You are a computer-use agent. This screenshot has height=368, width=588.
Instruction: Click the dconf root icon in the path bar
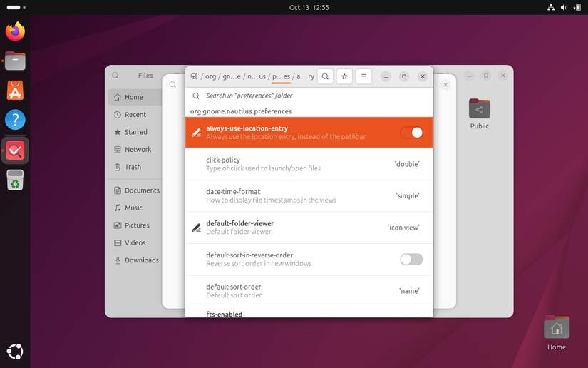194,76
